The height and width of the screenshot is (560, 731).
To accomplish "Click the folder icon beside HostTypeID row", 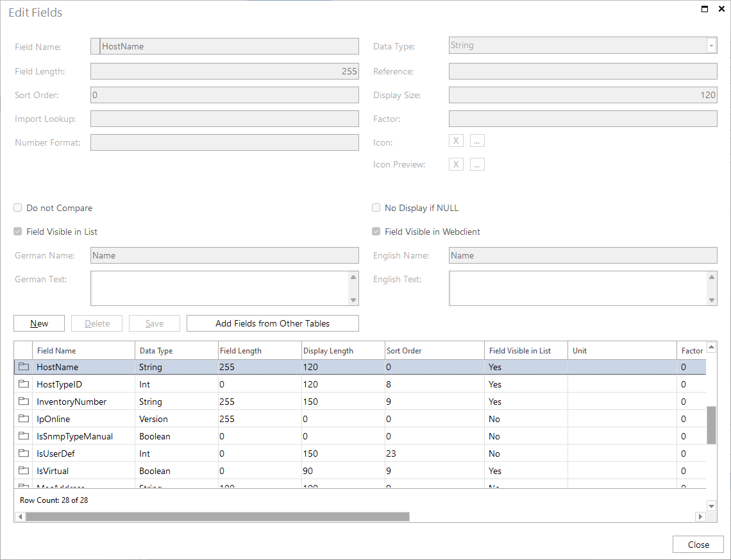I will 22,384.
